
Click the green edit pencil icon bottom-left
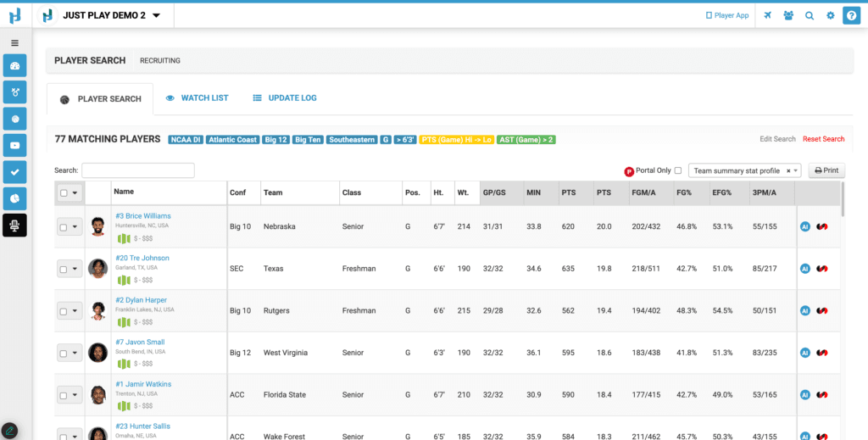9,431
